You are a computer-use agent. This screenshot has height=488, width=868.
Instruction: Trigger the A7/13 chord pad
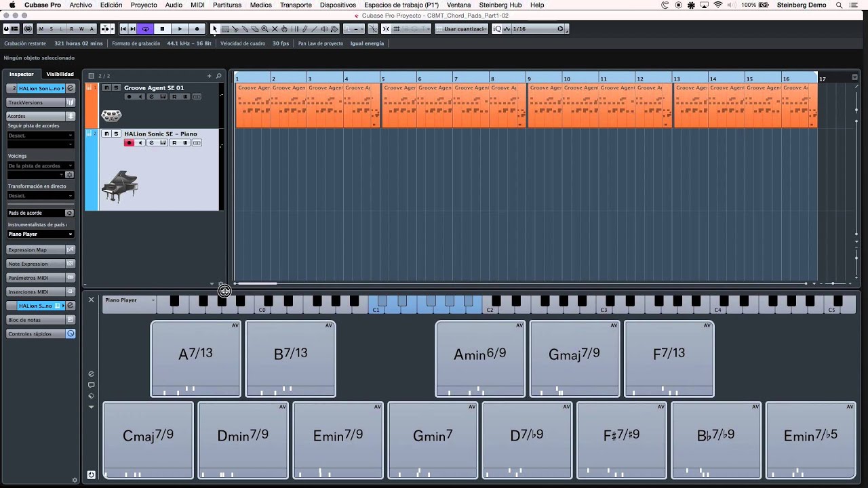click(196, 359)
